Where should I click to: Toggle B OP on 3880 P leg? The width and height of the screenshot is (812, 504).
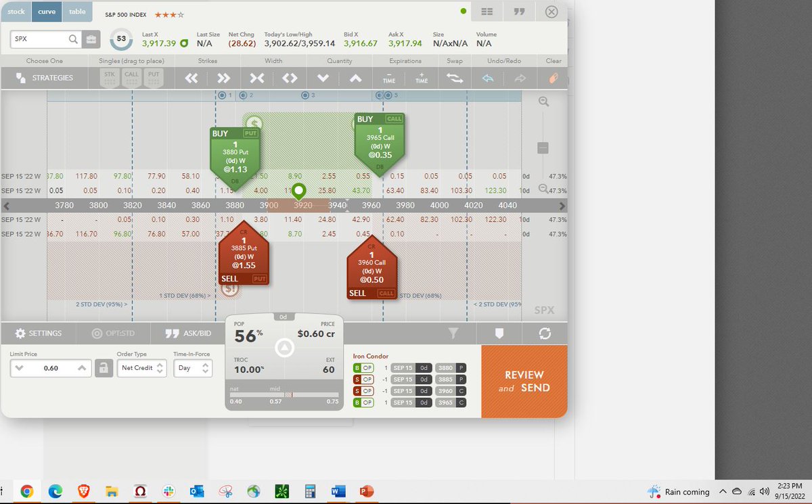point(363,367)
